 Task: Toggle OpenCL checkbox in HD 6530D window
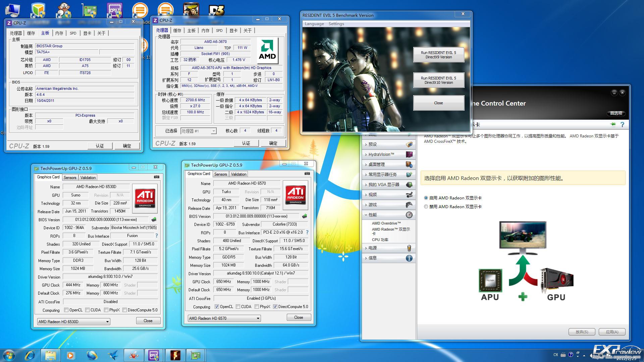(x=66, y=310)
